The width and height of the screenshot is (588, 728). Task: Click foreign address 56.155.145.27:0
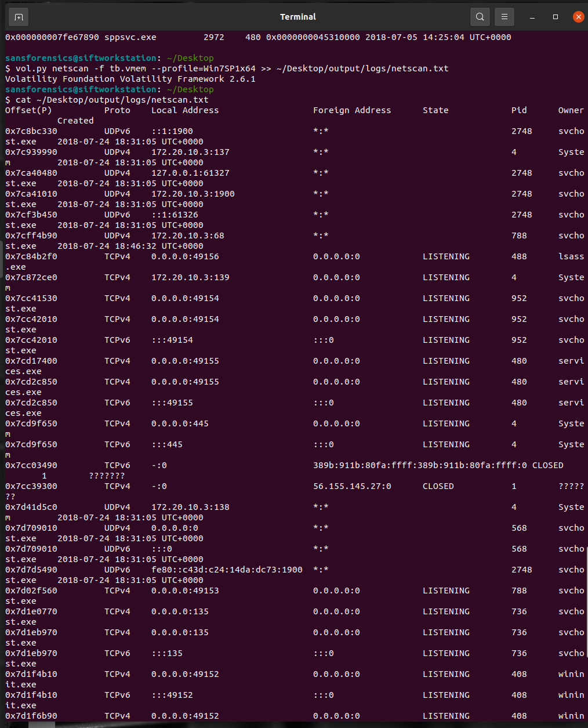tap(352, 486)
